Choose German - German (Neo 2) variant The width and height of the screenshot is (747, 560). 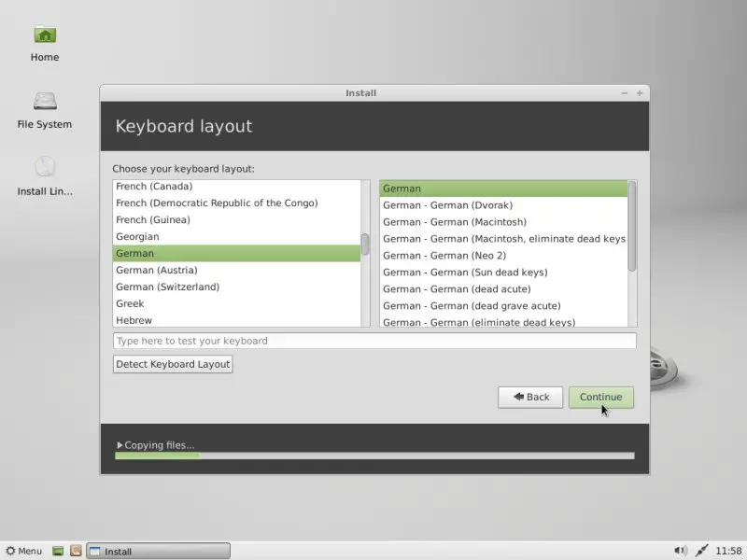(x=503, y=255)
